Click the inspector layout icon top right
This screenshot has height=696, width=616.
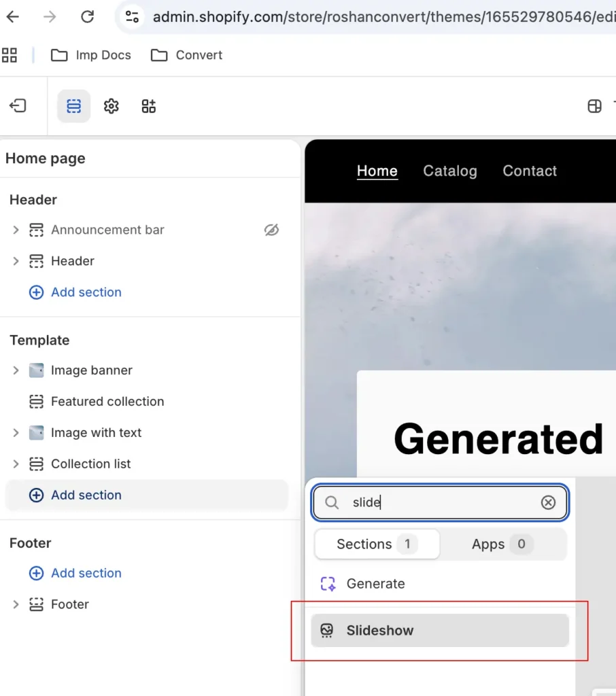[594, 106]
